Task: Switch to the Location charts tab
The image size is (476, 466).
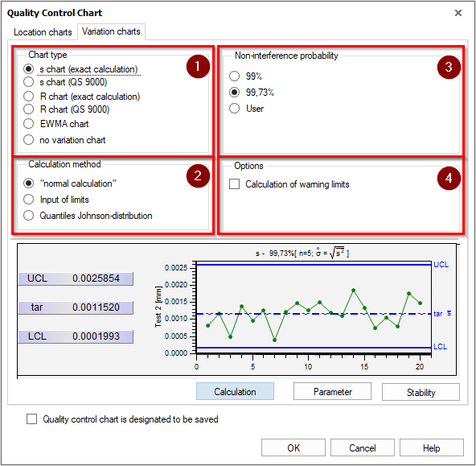Action: [x=43, y=32]
